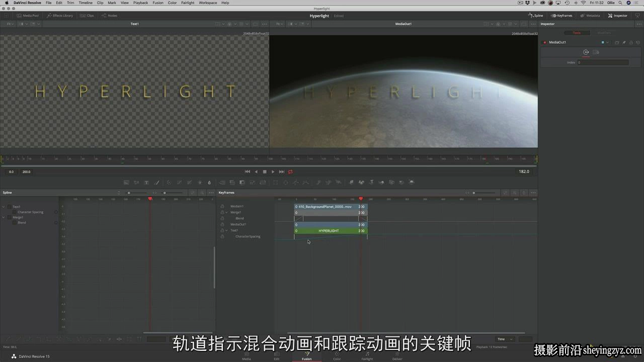644x362 pixels.
Task: Adjust Spline horizontal zoom slider
Action: (x=173, y=193)
